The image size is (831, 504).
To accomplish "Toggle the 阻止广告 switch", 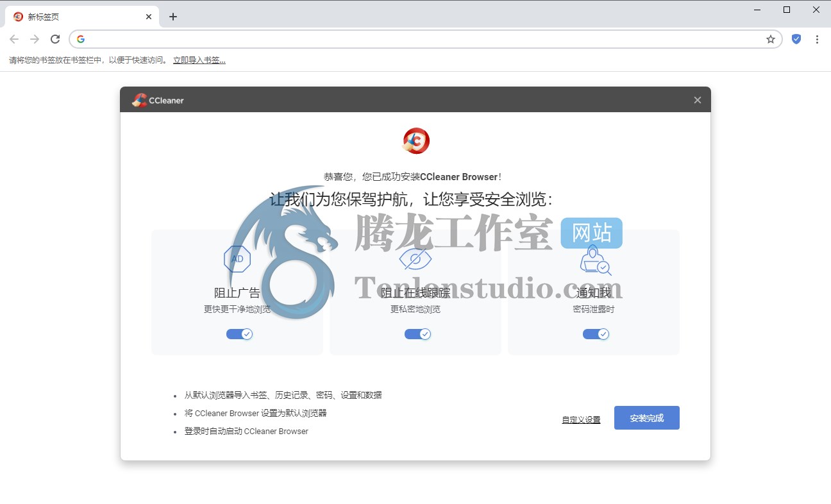I will point(239,334).
